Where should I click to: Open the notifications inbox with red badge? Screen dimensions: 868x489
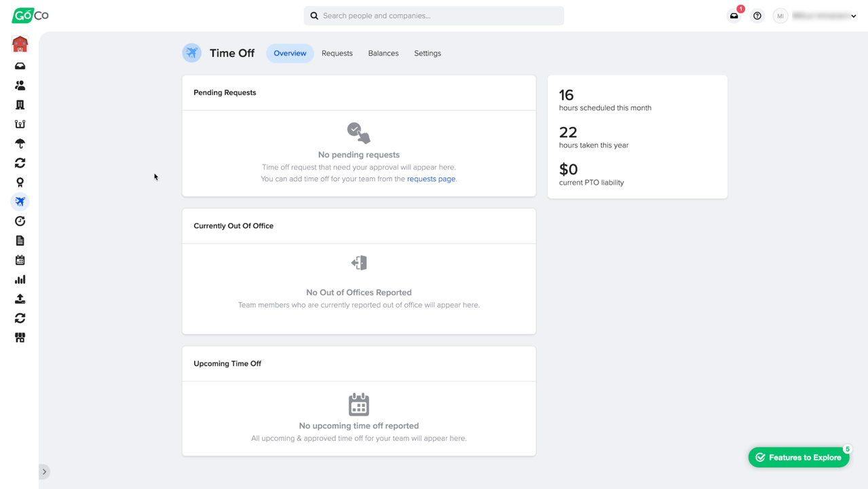[x=734, y=16]
